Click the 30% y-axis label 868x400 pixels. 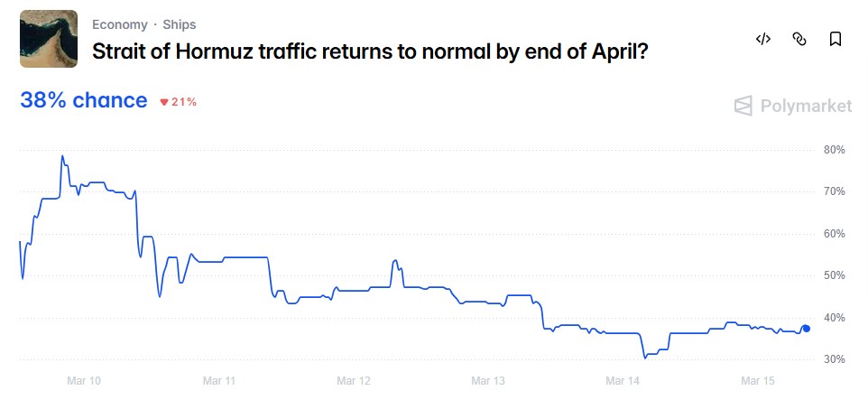835,359
